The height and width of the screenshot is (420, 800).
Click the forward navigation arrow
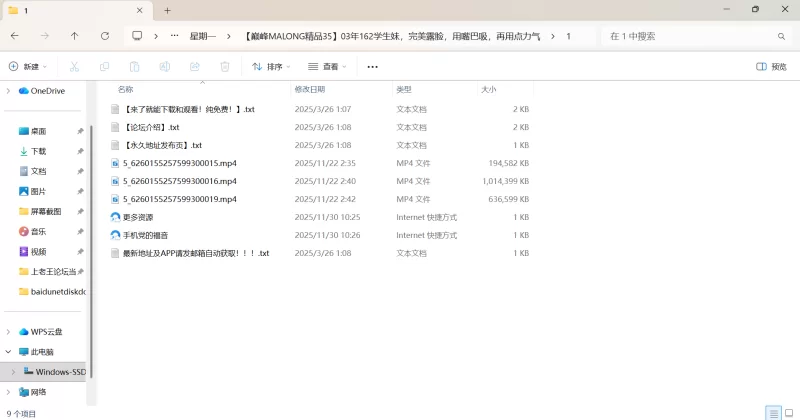point(45,36)
